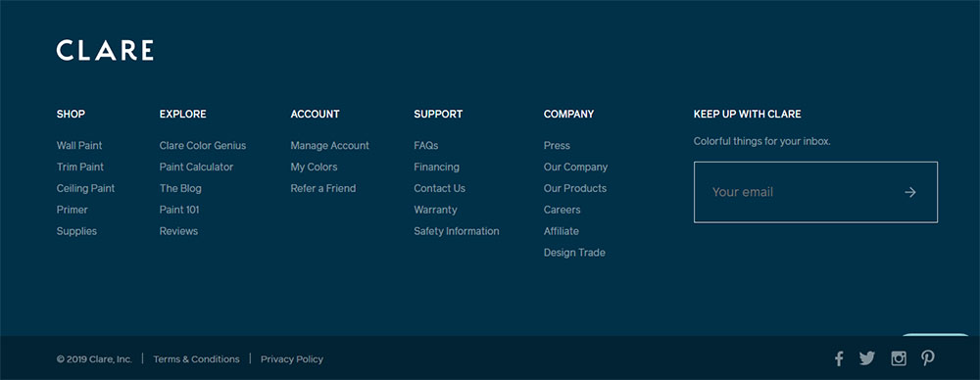Screen dimensions: 980x380
Task: Open the Ceiling Paint link
Action: [85, 188]
